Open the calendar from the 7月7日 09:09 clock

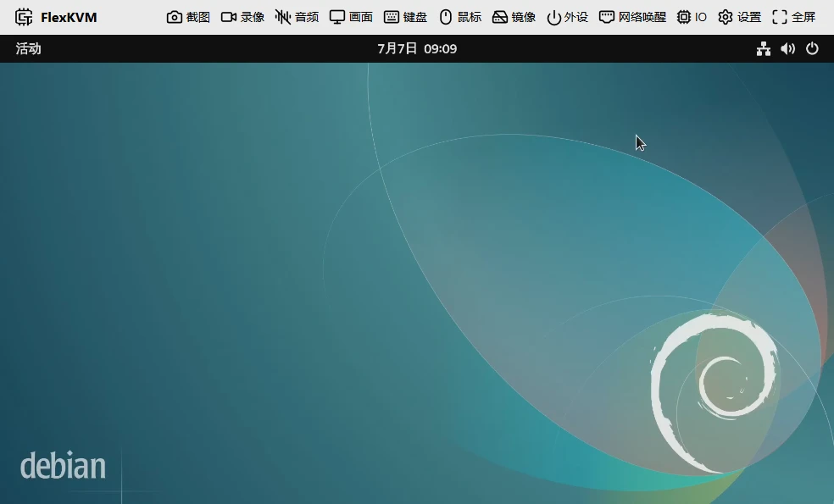pos(417,49)
